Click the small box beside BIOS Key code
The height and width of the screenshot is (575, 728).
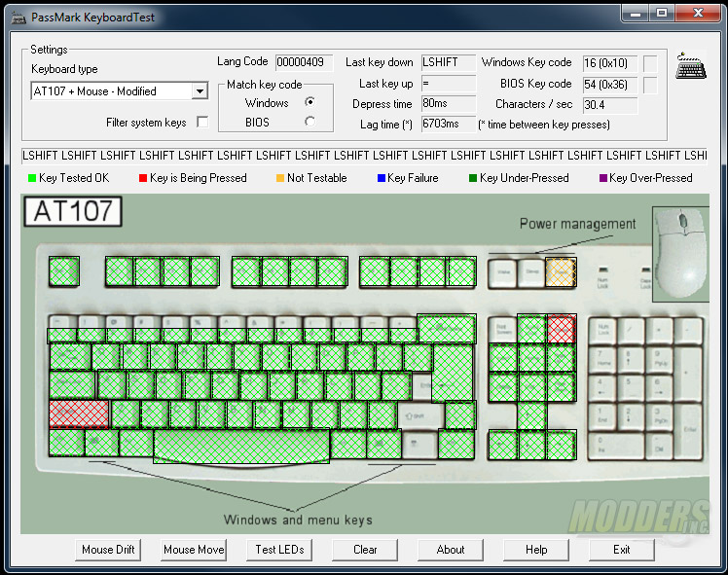(x=650, y=85)
